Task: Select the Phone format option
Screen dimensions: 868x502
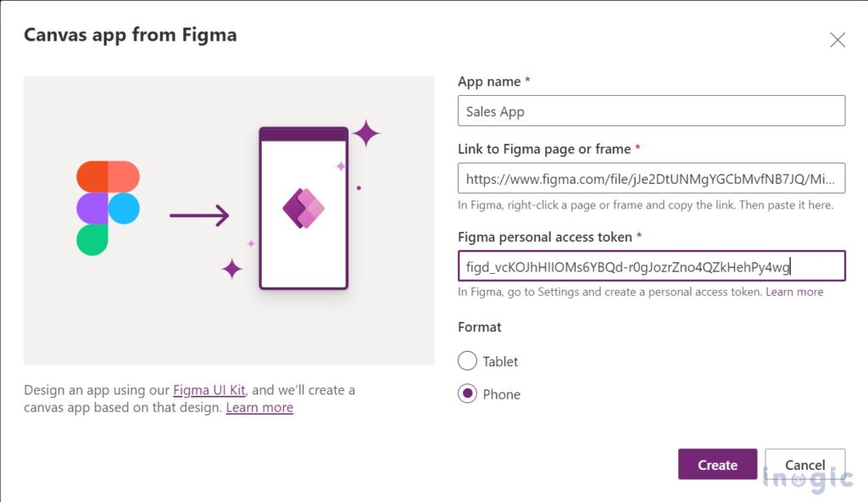Action: [x=467, y=393]
